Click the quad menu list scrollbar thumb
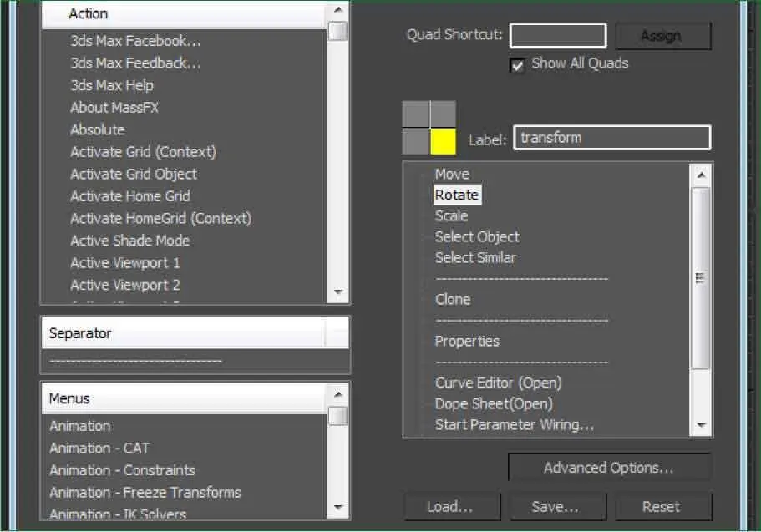This screenshot has height=532, width=761. click(701, 278)
